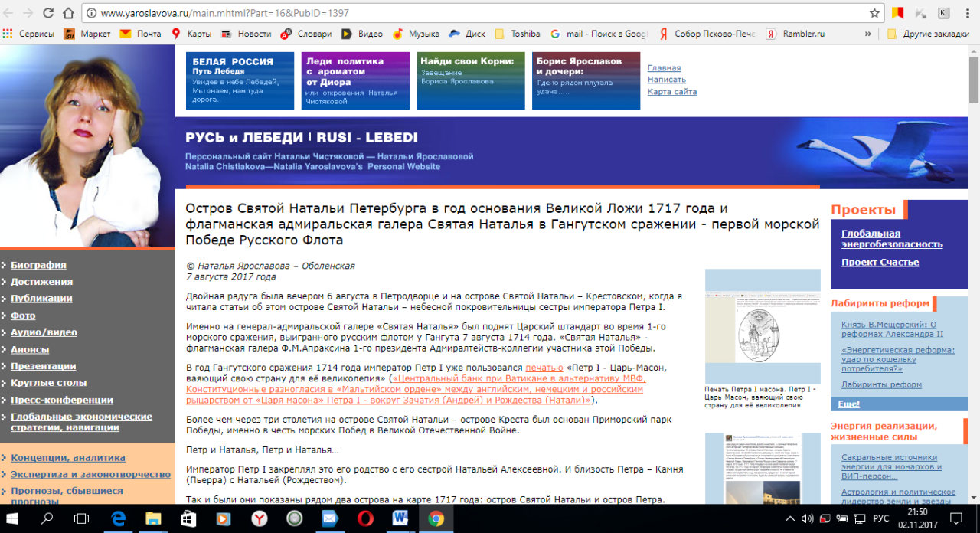Image resolution: width=980 pixels, height=533 pixels.
Task: Open the Карта сайта link
Action: coord(672,92)
